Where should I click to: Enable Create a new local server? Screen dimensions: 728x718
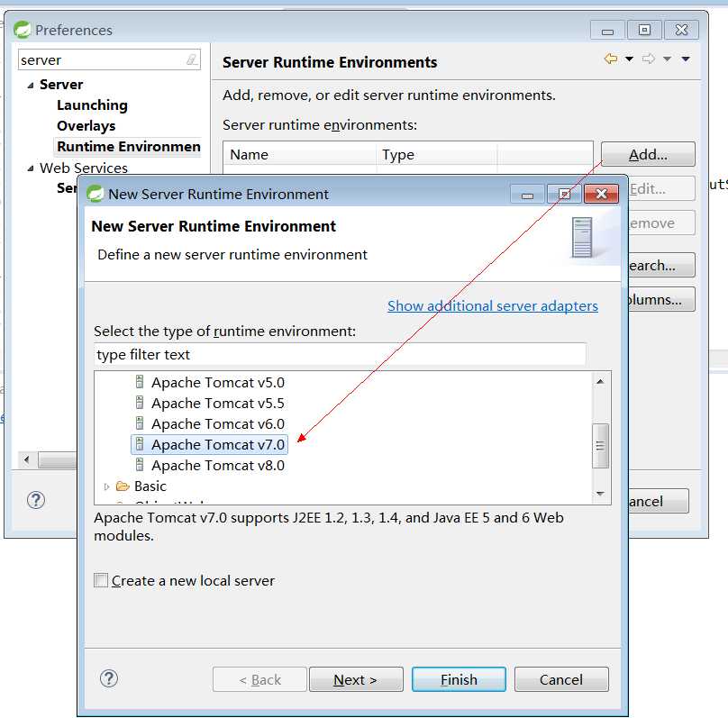(101, 580)
